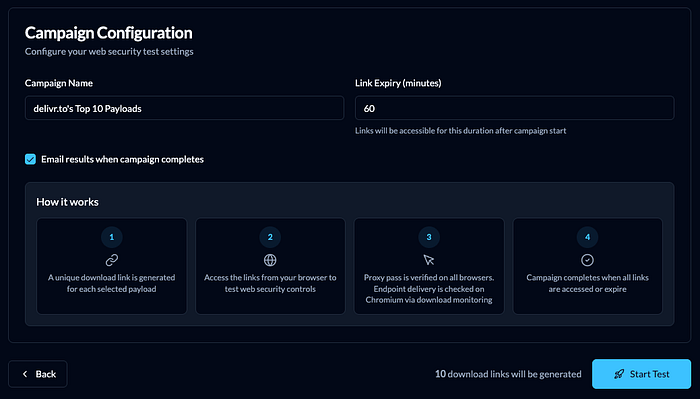Screen dimensions: 700x399
Task: Click the globe icon in step 2
Action: pos(270,260)
